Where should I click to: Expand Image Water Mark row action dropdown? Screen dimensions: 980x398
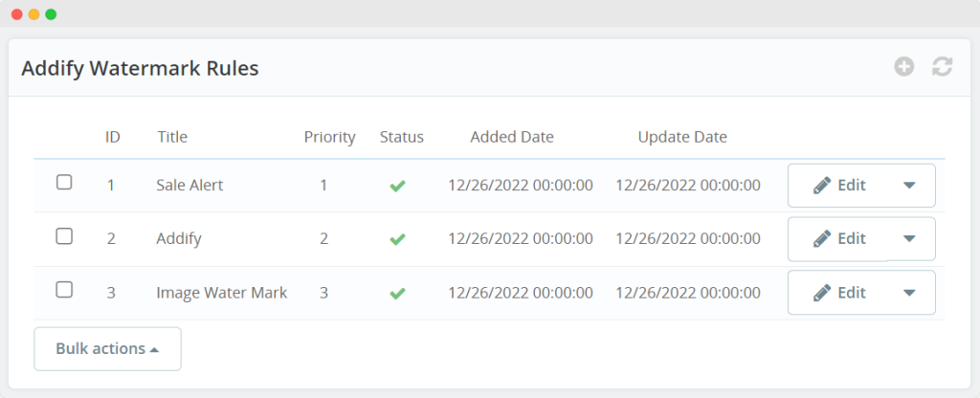point(909,293)
